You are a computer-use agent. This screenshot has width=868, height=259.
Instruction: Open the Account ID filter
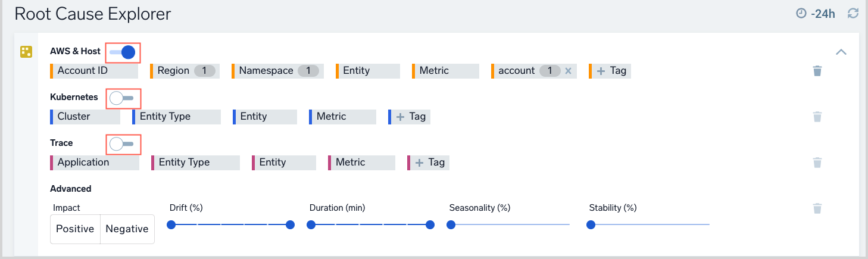click(94, 71)
